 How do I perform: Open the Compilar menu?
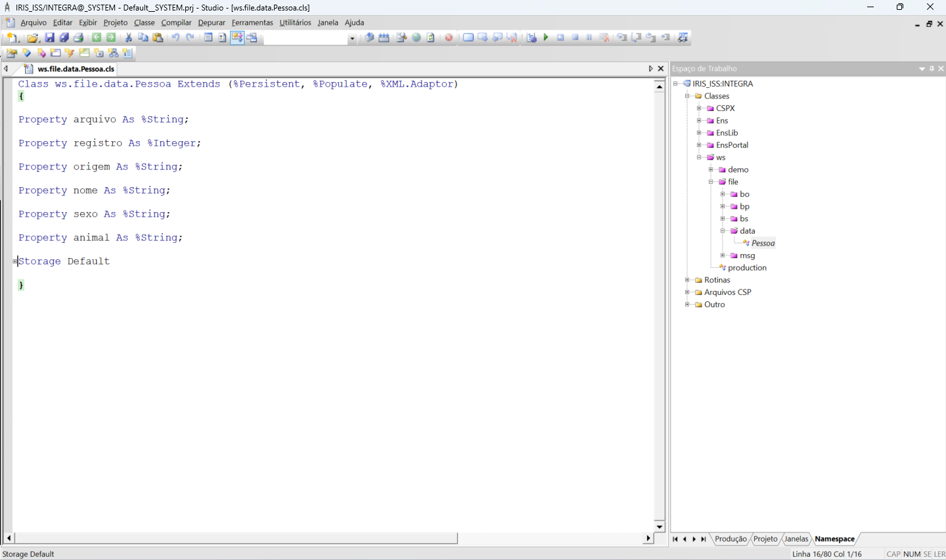point(176,22)
